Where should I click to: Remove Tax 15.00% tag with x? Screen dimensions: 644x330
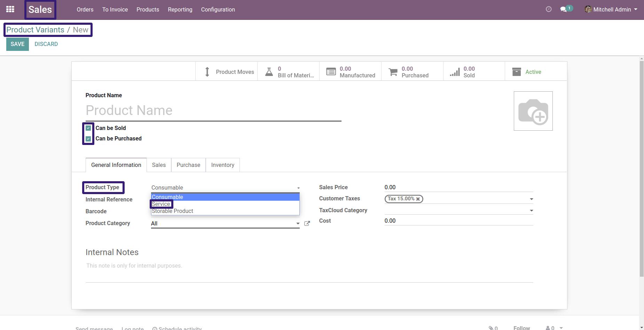[418, 199]
